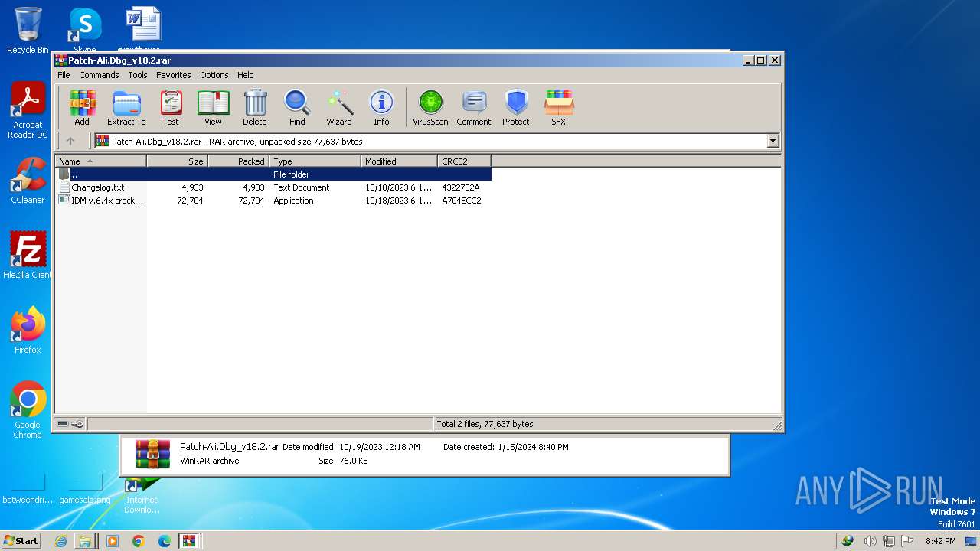This screenshot has width=980, height=551.
Task: Click the Extract To toolbar icon
Action: (x=126, y=107)
